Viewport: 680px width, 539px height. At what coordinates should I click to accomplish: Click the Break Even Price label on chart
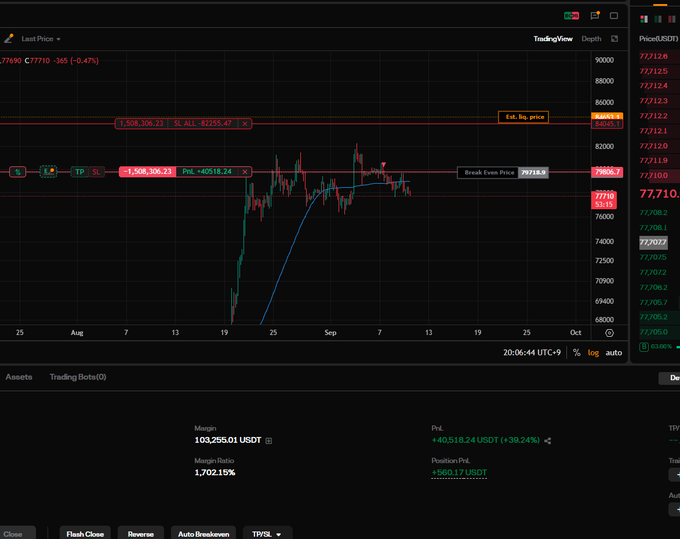tap(489, 172)
